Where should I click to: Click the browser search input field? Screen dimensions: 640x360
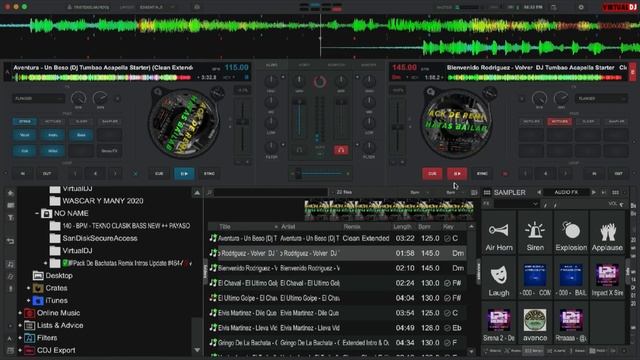[x=271, y=192]
